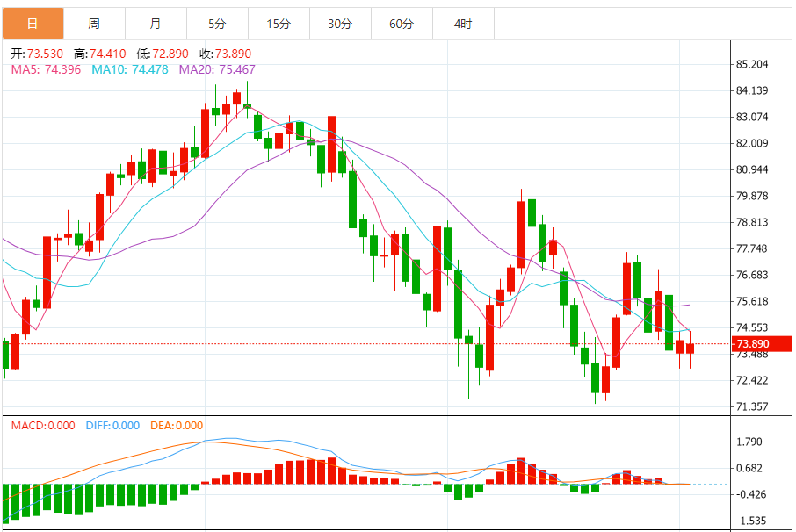Click the low price 低:72.890
Screen dimensions: 796x532
[x=163, y=54]
